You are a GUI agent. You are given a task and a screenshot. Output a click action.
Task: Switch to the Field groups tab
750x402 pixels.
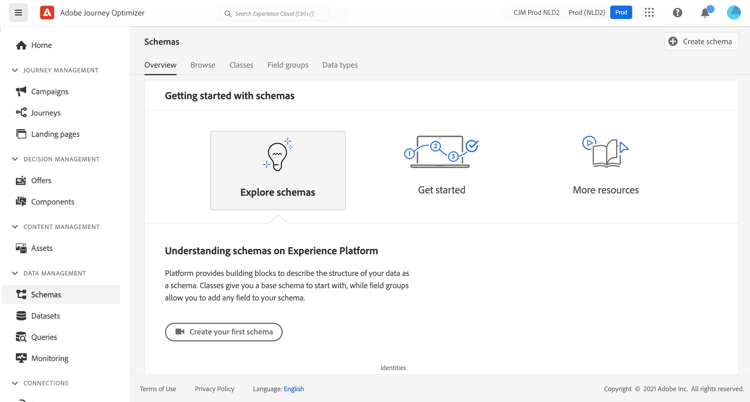287,65
